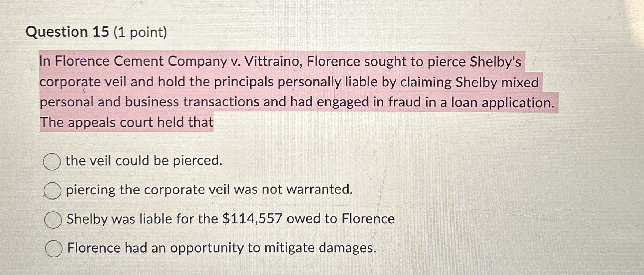The width and height of the screenshot is (644, 275).
Task: Click the phrase 'The appeals court held that'
Action: pos(126,122)
